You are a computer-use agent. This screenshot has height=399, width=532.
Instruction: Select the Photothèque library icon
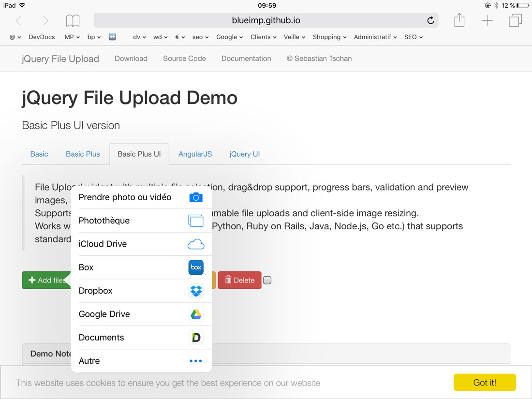tap(196, 221)
